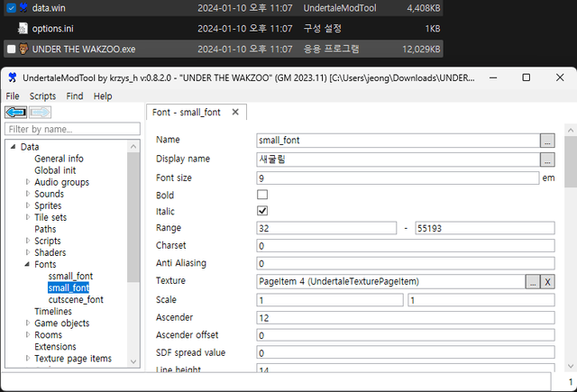Screen dimensions: 577x392
Task: Click the Font size input field
Action: 397,178
